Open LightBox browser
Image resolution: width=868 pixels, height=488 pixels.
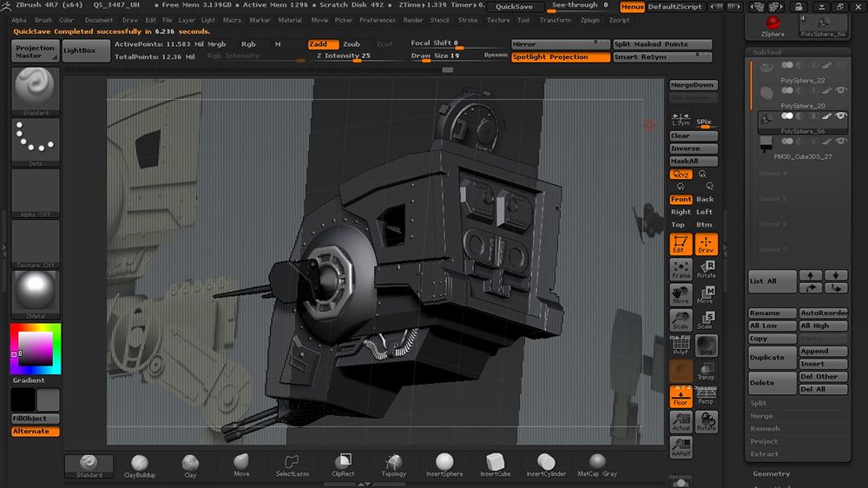point(86,50)
